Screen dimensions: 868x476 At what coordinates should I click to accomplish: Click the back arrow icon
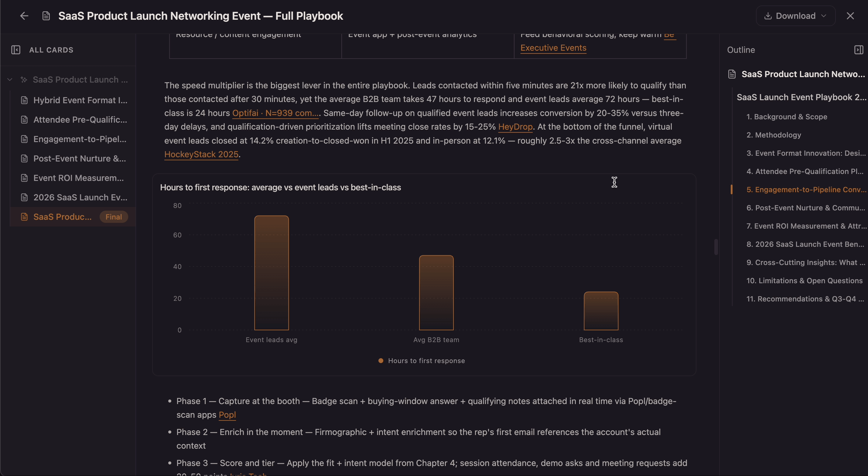(24, 16)
